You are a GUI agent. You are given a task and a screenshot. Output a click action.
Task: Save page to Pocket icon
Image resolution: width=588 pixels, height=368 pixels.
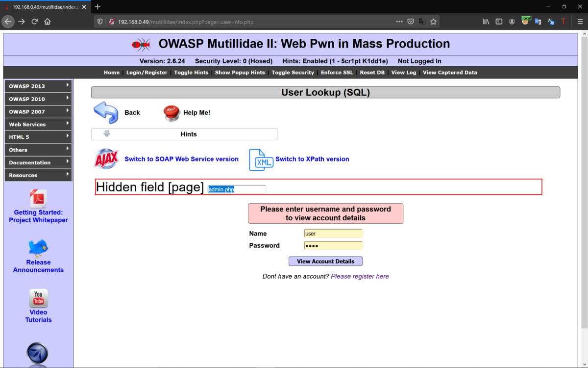(x=411, y=22)
